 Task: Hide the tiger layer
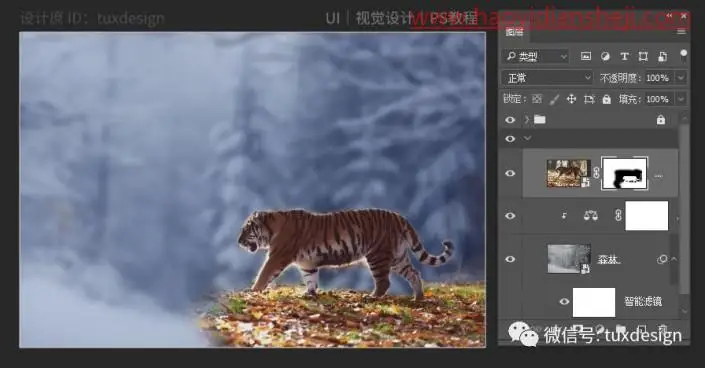(510, 173)
